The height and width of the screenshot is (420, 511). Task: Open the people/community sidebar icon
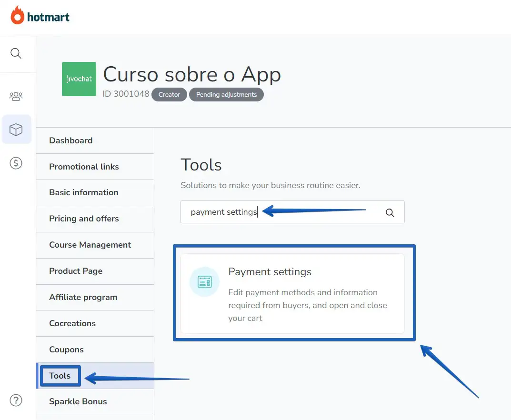click(16, 96)
